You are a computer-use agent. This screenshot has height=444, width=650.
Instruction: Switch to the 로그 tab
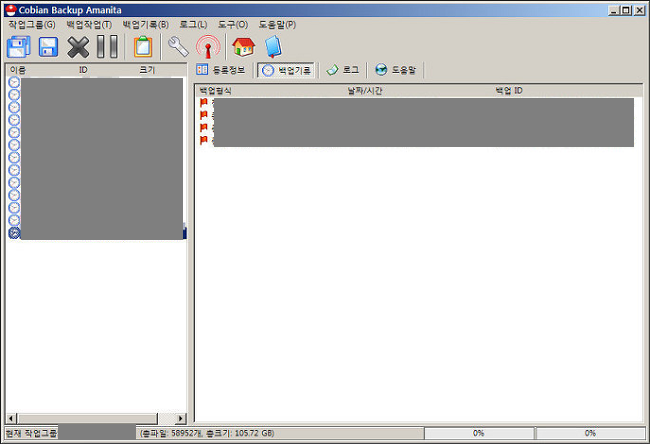[342, 70]
